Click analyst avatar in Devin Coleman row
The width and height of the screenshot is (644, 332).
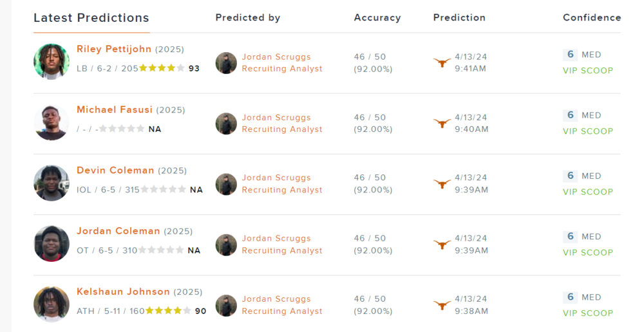(x=226, y=184)
